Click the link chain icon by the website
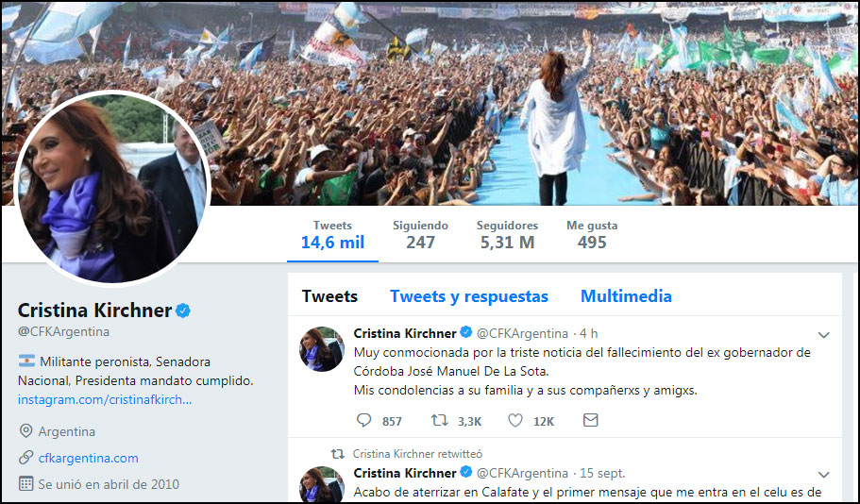 pyautogui.click(x=25, y=458)
